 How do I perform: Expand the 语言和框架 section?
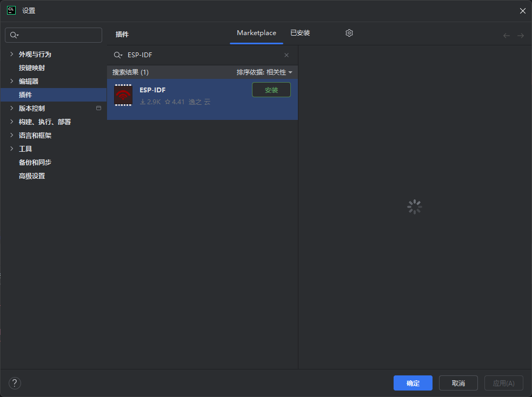pos(12,135)
